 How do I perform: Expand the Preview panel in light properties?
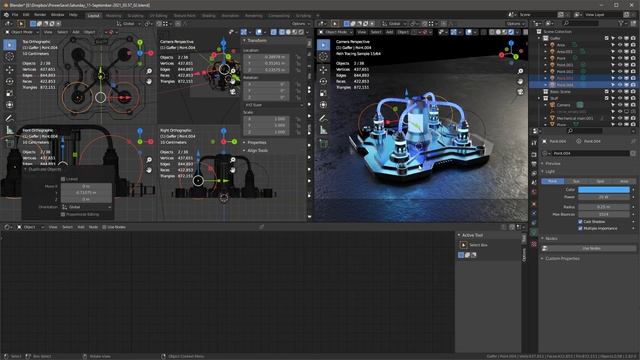pos(551,163)
